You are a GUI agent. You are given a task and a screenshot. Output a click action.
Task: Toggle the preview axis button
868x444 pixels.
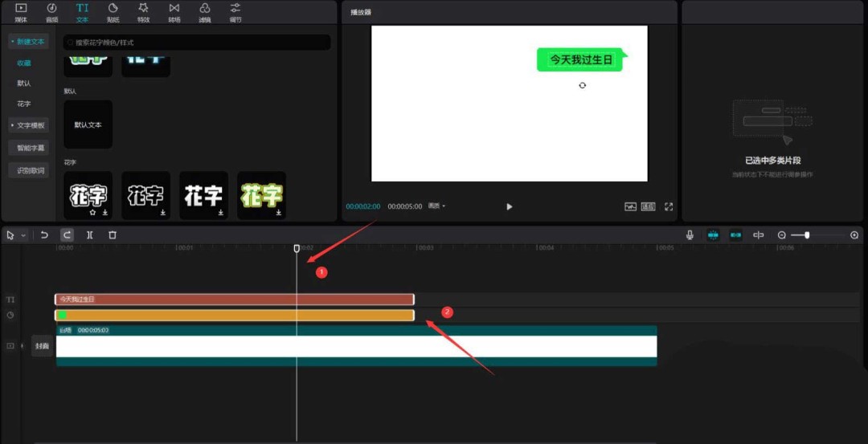point(758,235)
